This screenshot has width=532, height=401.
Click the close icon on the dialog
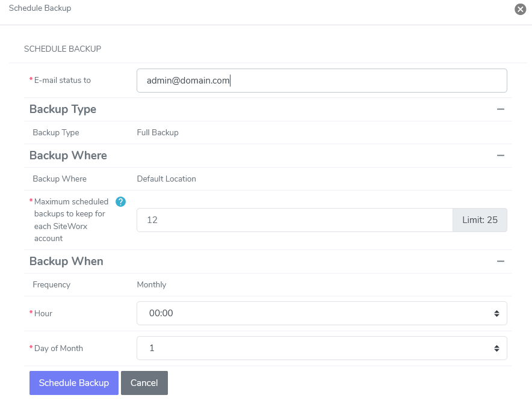pos(520,9)
